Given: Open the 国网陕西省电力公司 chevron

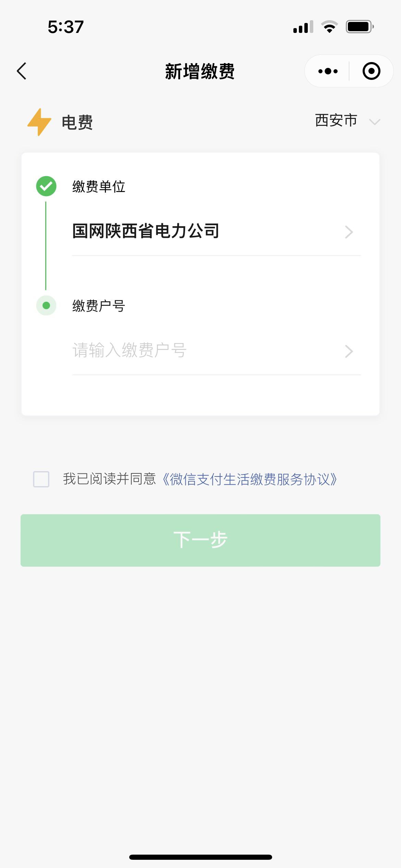Looking at the screenshot, I should [349, 232].
